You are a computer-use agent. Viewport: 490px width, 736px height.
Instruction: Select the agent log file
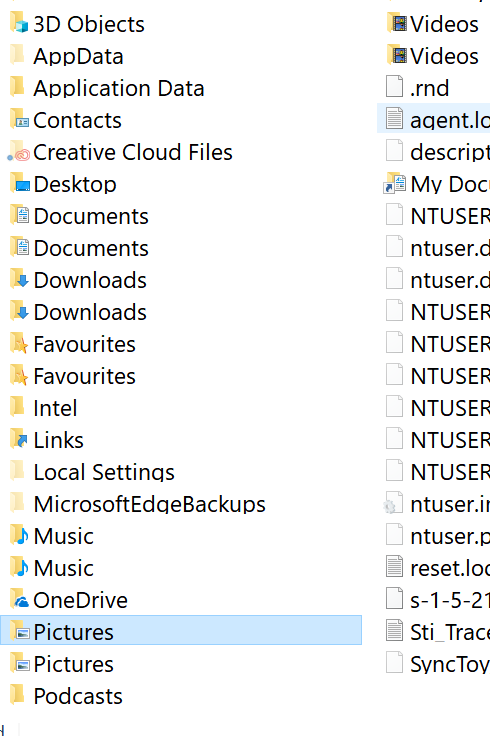[434, 118]
